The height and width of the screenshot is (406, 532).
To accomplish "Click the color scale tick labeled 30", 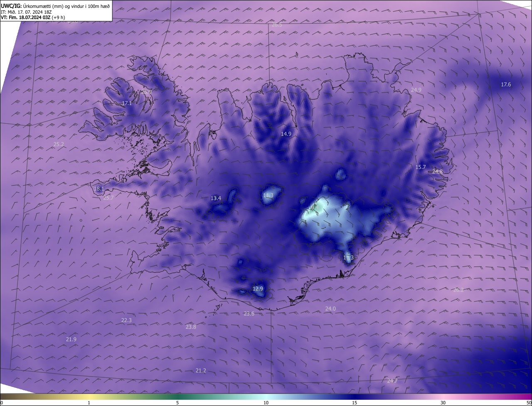I will pos(443,403).
